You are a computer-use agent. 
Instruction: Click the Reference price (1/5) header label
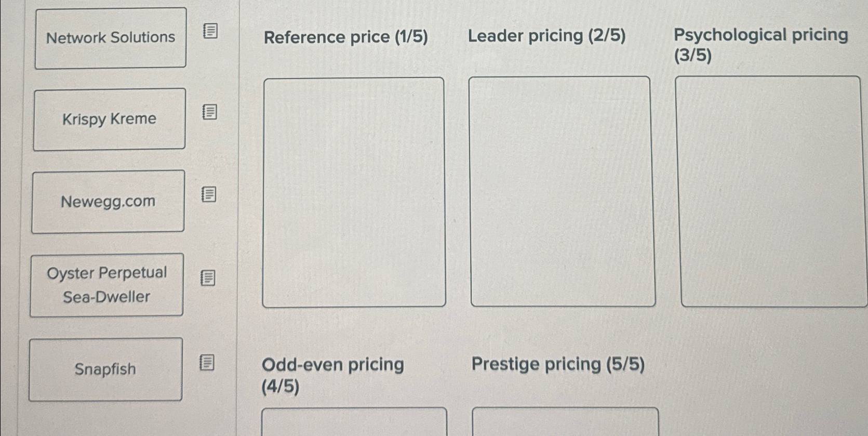tap(345, 36)
